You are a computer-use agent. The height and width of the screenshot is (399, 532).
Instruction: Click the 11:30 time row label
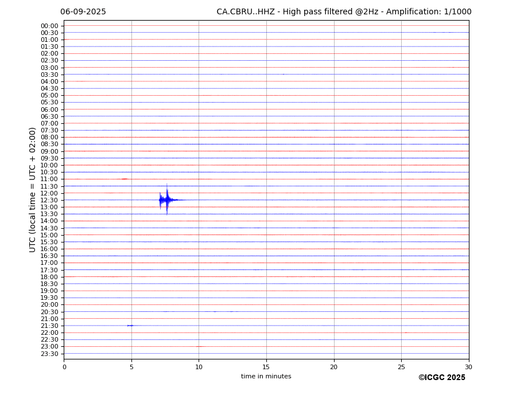[x=49, y=186]
